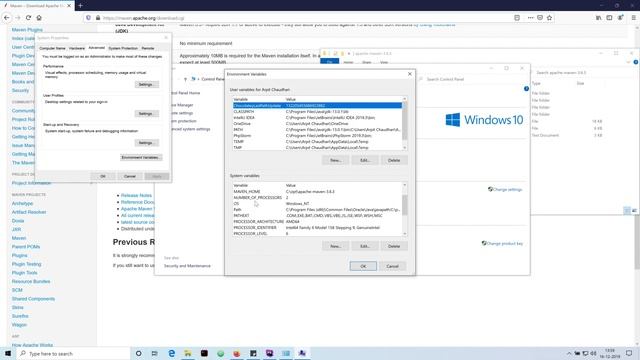Open a new Firefox tab
The height and width of the screenshot is (360, 640).
[80, 6]
